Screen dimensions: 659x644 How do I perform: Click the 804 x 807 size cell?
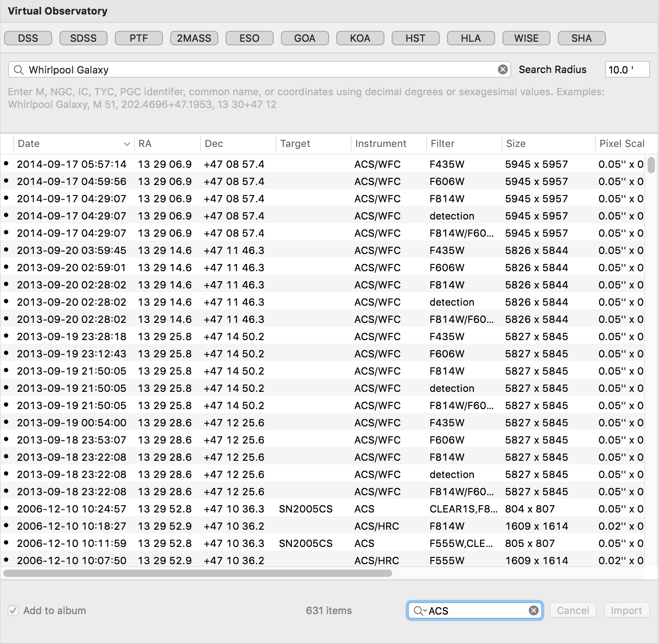(x=530, y=509)
